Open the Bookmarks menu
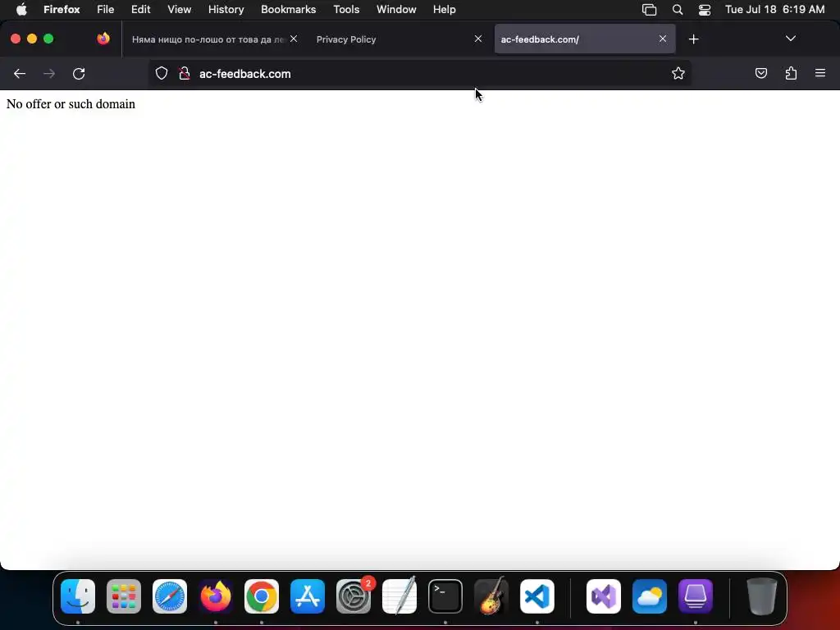 (288, 9)
